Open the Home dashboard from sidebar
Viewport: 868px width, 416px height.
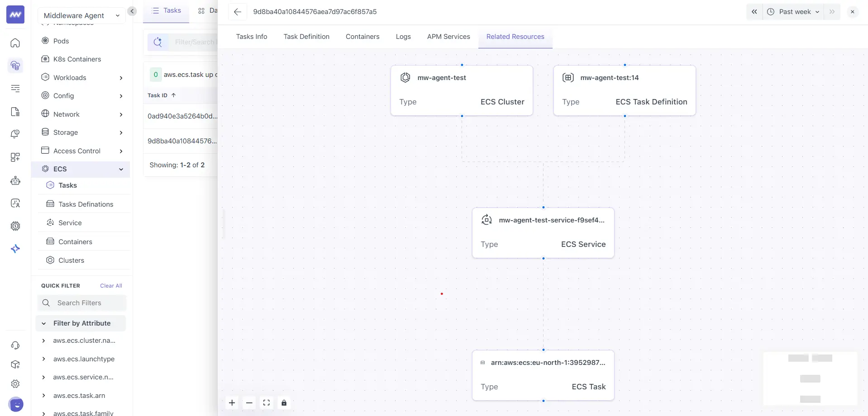pyautogui.click(x=15, y=43)
